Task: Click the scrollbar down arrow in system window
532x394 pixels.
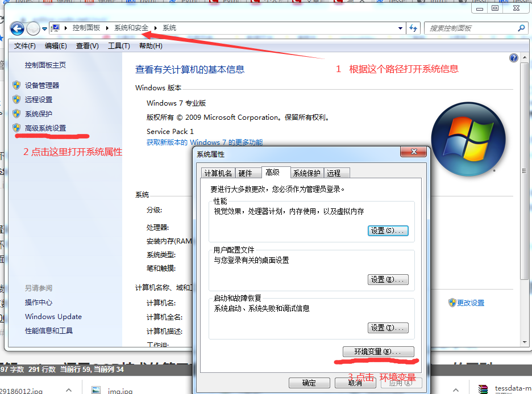Action: tap(525, 342)
